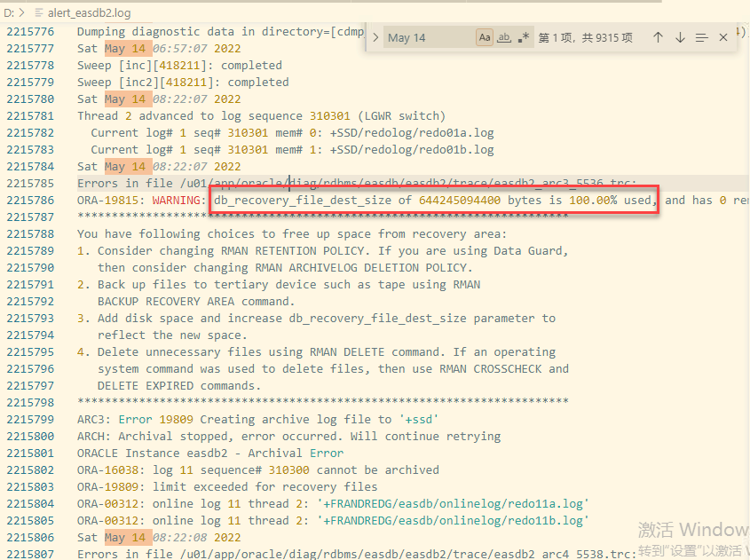Click 'BACKUP RECOVERY AREA command.' text
The width and height of the screenshot is (750, 560).
tap(196, 302)
